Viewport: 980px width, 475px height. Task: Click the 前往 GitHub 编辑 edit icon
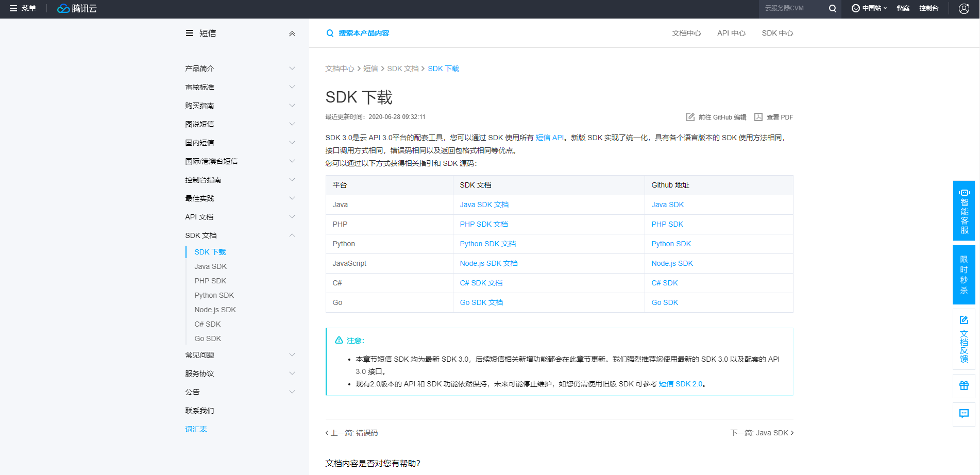690,117
